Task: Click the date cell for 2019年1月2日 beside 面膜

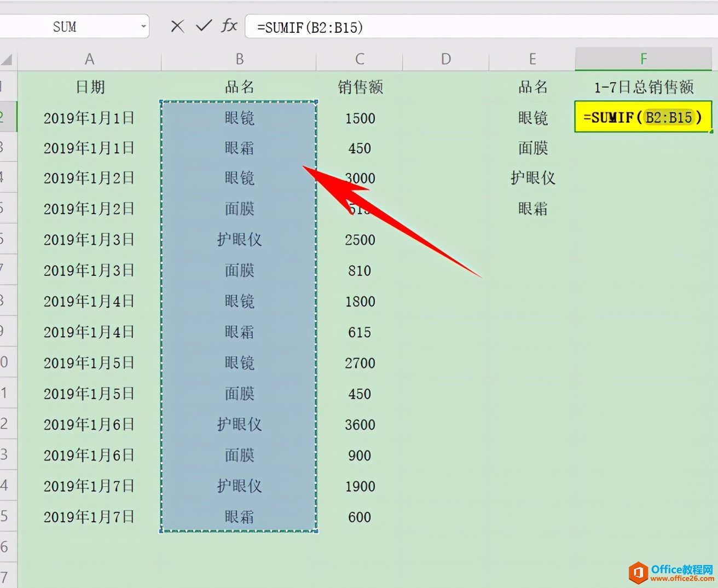Action: [x=89, y=209]
